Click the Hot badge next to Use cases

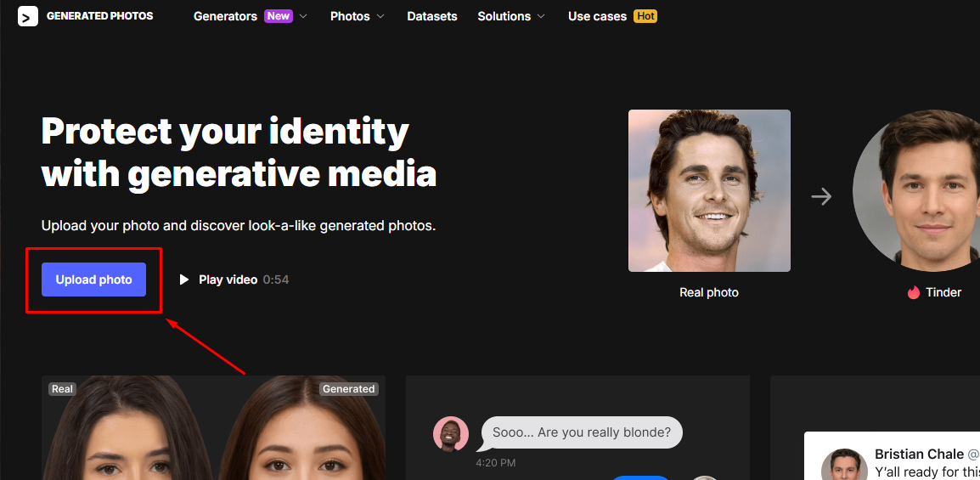click(x=645, y=16)
